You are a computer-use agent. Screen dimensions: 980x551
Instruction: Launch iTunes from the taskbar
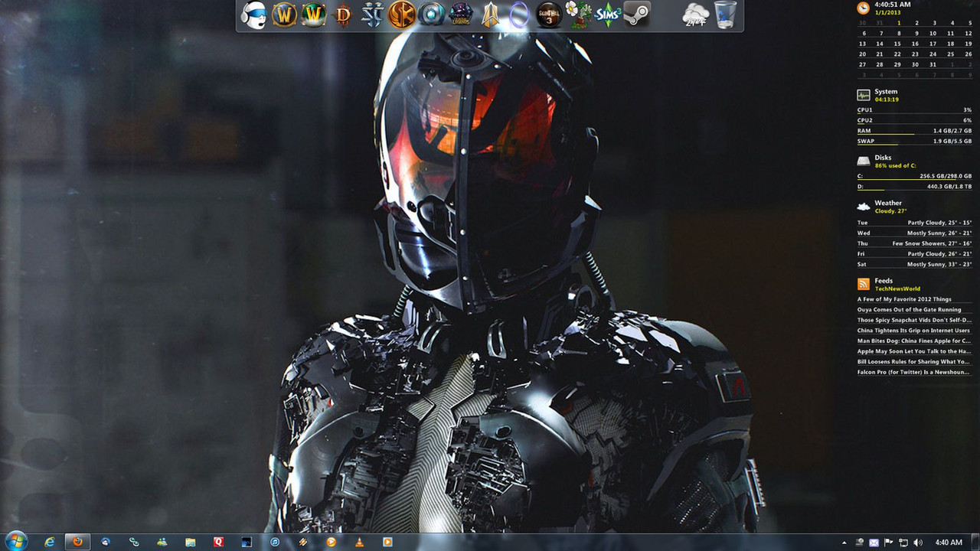pyautogui.click(x=274, y=542)
